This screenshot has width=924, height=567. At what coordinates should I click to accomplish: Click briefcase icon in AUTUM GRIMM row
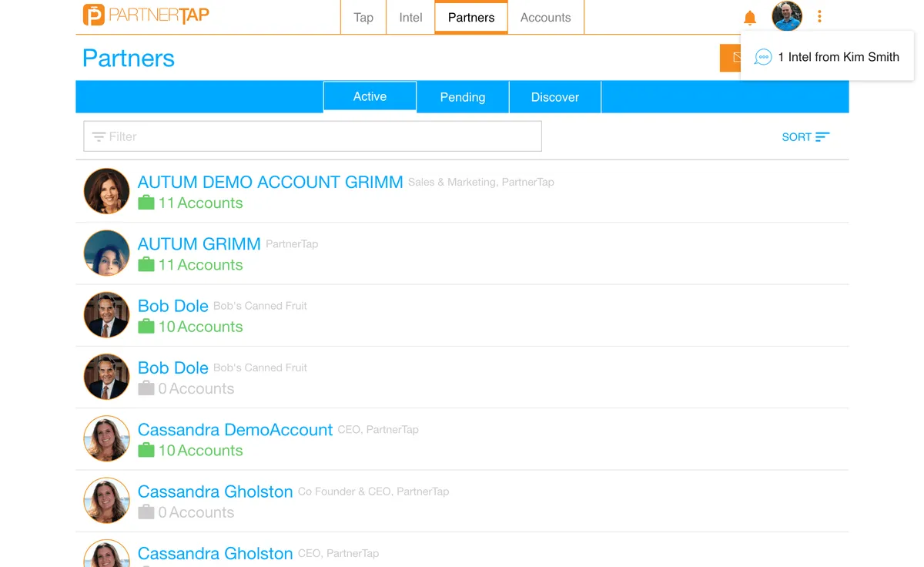click(146, 265)
